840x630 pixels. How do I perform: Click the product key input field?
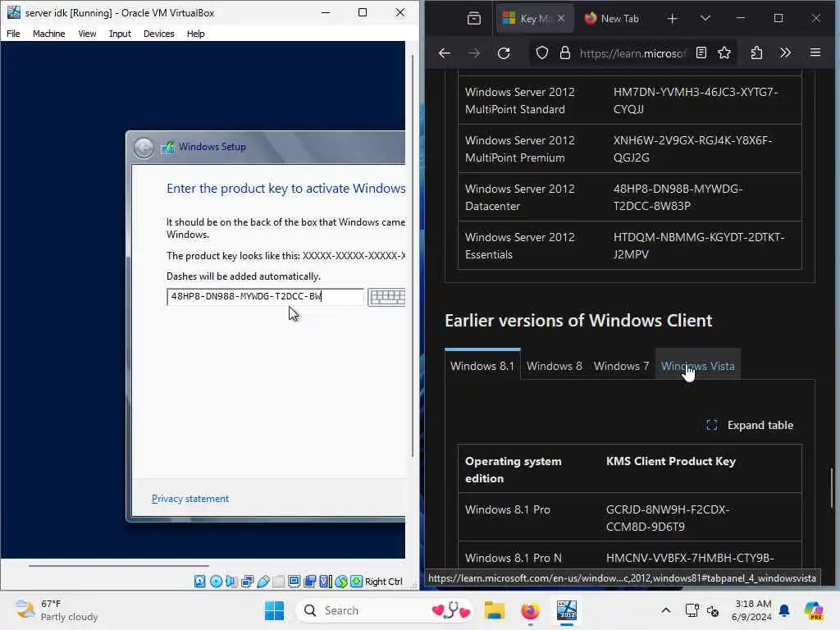point(265,297)
